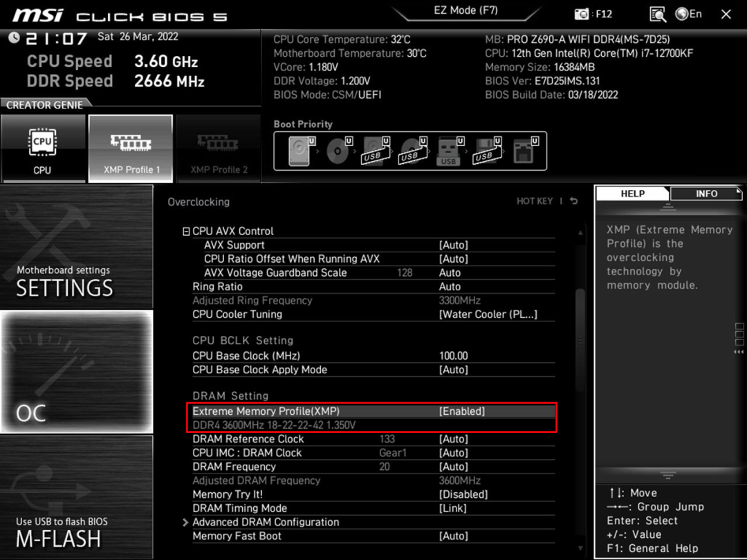747x560 pixels.
Task: Click the DDR4 3600MHz 18-22-22-42 1.350V line
Action: point(274,424)
